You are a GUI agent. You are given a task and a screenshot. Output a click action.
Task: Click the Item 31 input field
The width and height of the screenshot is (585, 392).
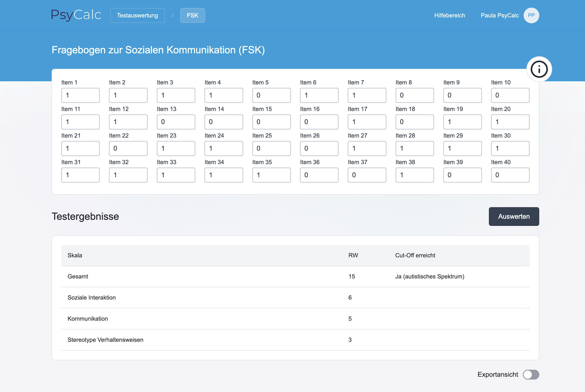click(x=80, y=175)
